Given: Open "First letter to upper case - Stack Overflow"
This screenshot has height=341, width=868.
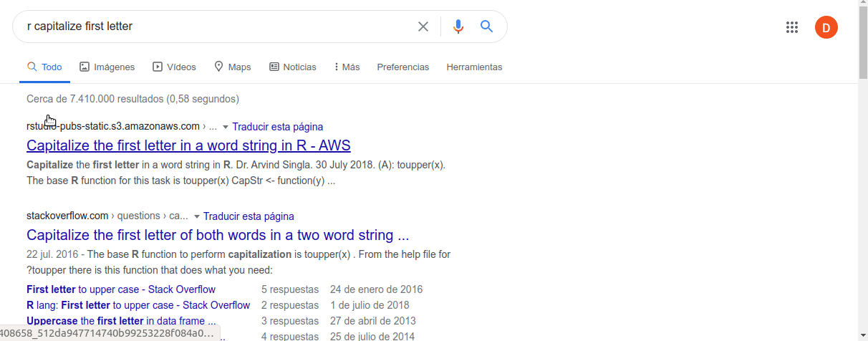Looking at the screenshot, I should click(x=121, y=289).
